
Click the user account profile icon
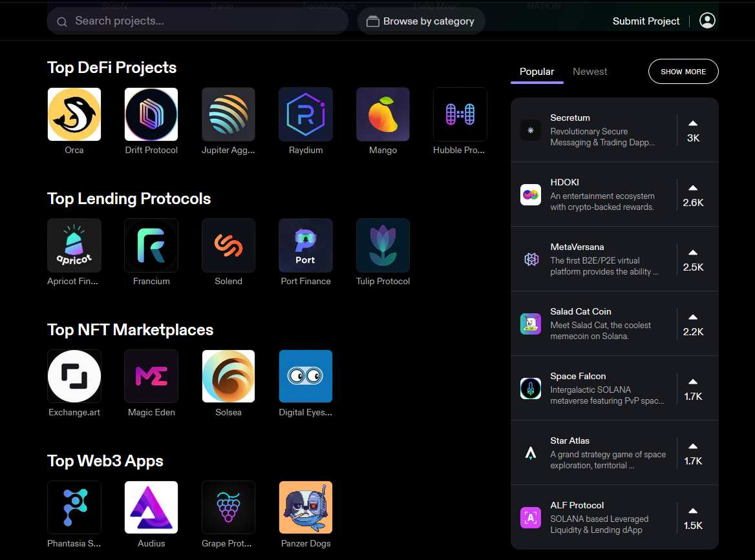tap(707, 21)
